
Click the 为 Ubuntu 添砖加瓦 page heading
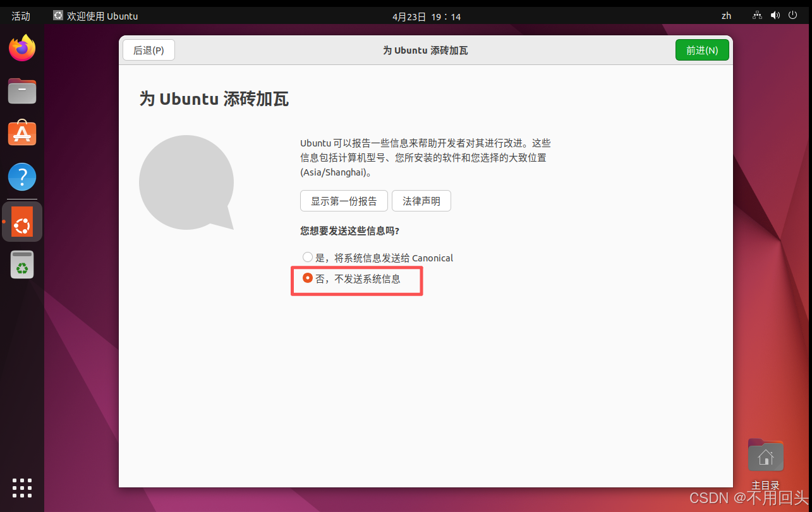click(214, 99)
